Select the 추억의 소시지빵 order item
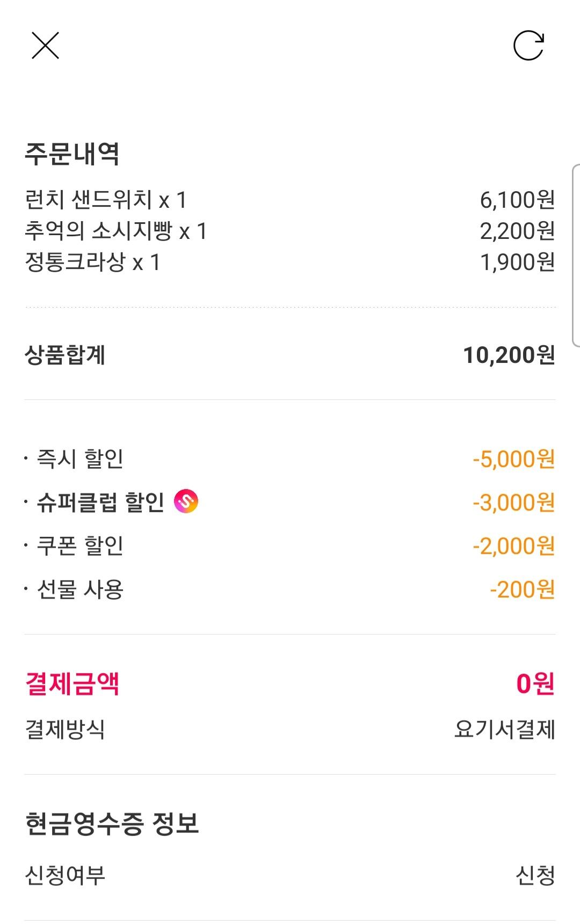This screenshot has height=924, width=580. tap(115, 231)
